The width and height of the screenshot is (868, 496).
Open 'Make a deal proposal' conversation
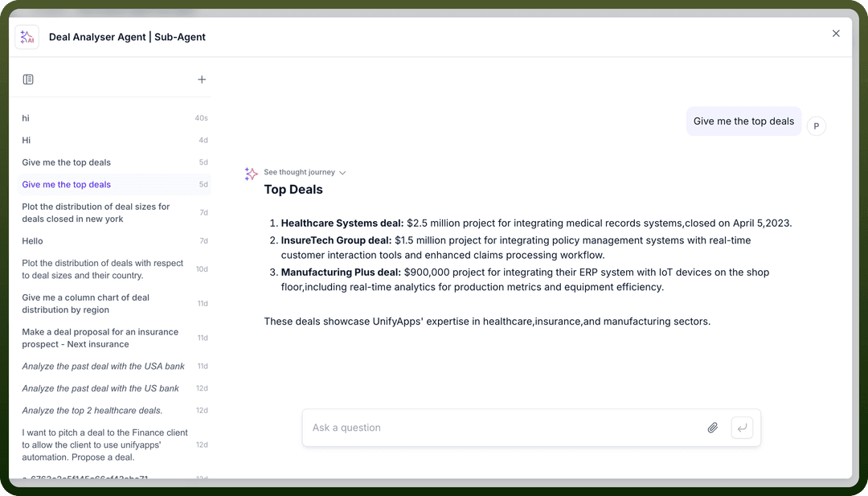click(115, 338)
